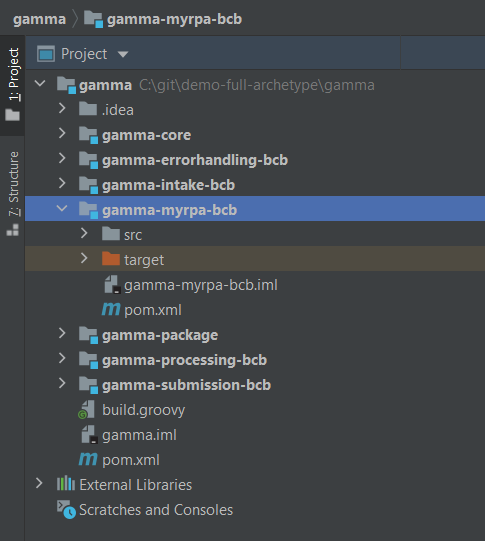Click the Maven icon of root pom.xml
The image size is (485, 541).
tap(88, 459)
